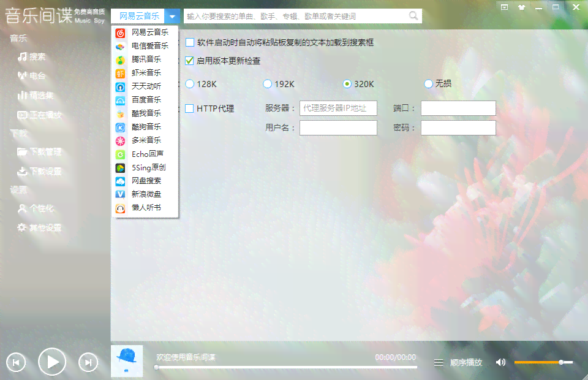Play the current track
The width and height of the screenshot is (588, 380).
point(52,362)
